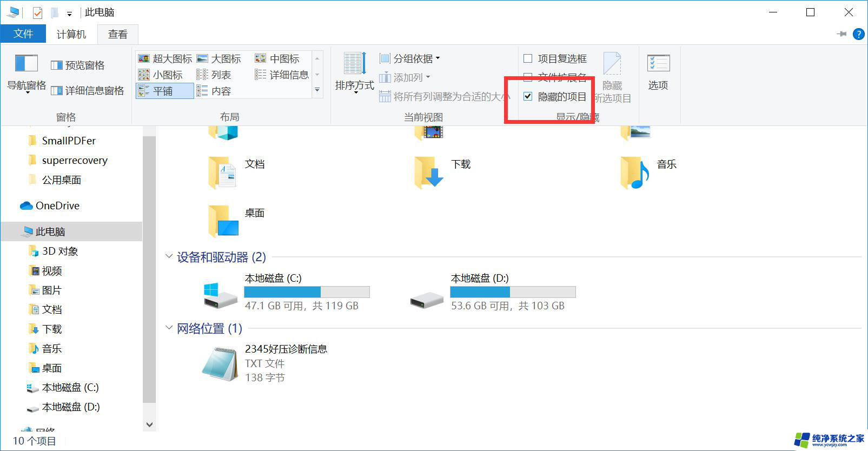Image resolution: width=868 pixels, height=451 pixels.
Task: Click C: drive usage bar
Action: [x=307, y=292]
